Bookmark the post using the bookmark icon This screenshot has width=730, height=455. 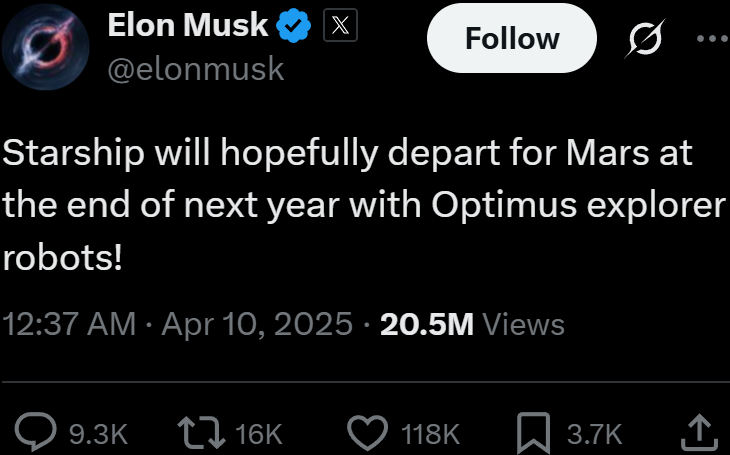pyautogui.click(x=534, y=434)
